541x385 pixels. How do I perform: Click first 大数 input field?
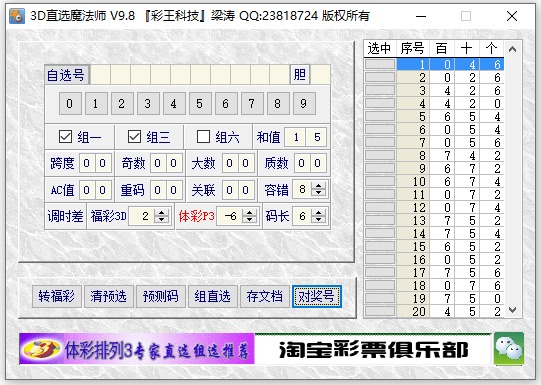coord(229,163)
